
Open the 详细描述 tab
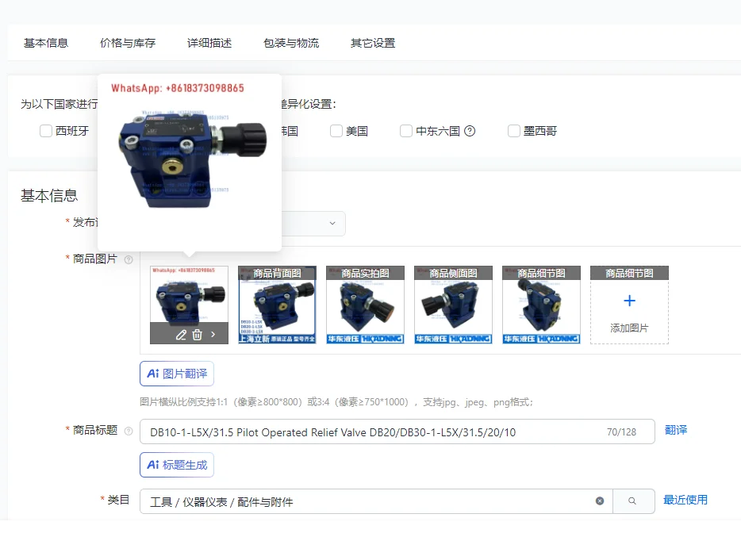click(209, 44)
